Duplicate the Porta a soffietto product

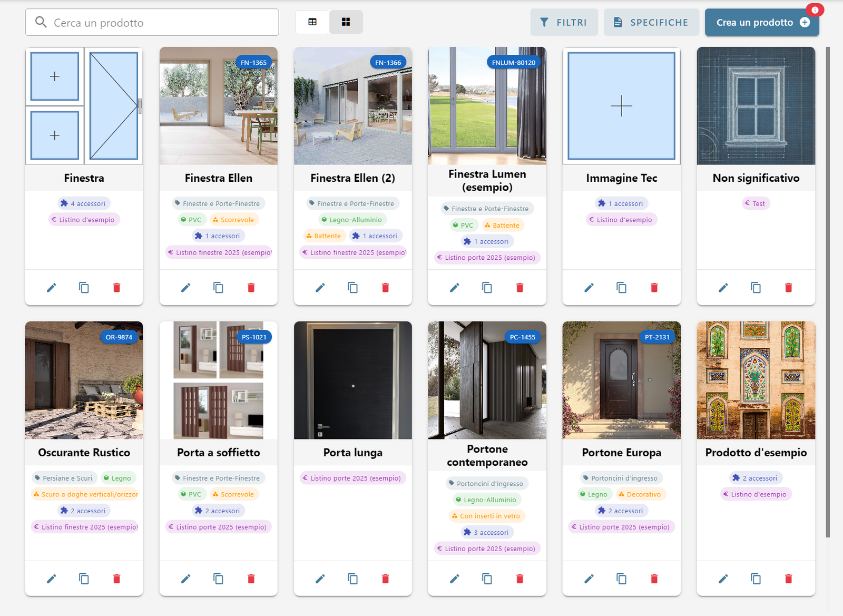click(218, 579)
